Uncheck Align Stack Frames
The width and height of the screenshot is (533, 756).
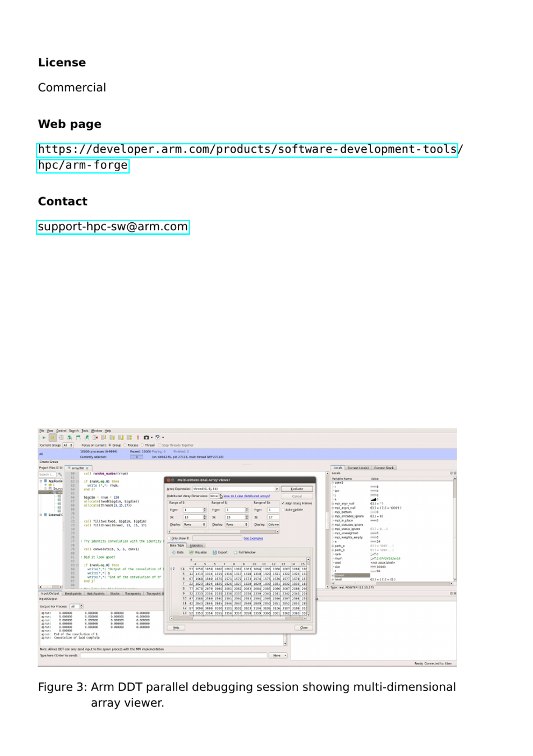pos(283,503)
